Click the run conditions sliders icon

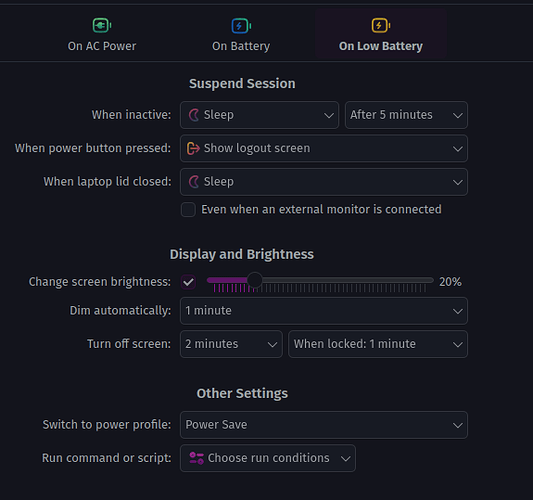coord(196,458)
